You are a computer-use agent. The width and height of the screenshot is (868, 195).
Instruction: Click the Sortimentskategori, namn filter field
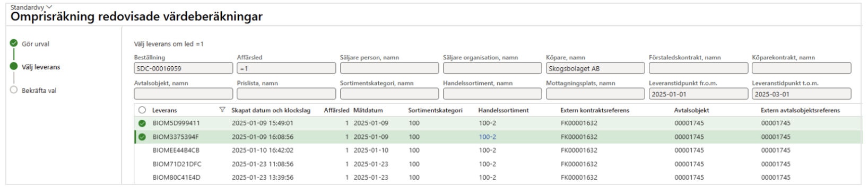click(x=389, y=94)
